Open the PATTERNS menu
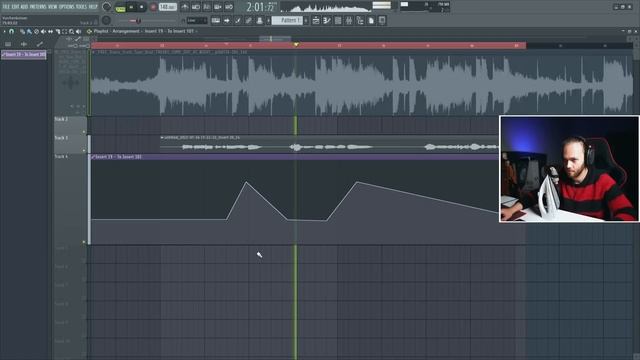Viewport: 640px width, 360px height. click(x=38, y=7)
